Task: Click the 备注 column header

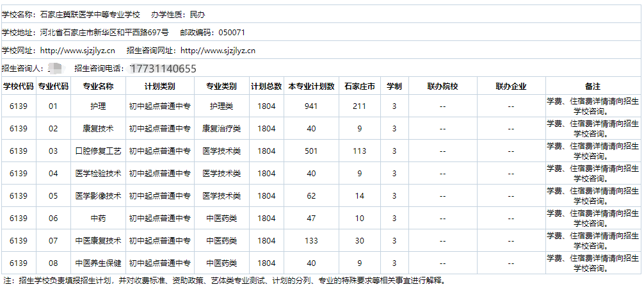Action: [x=592, y=87]
